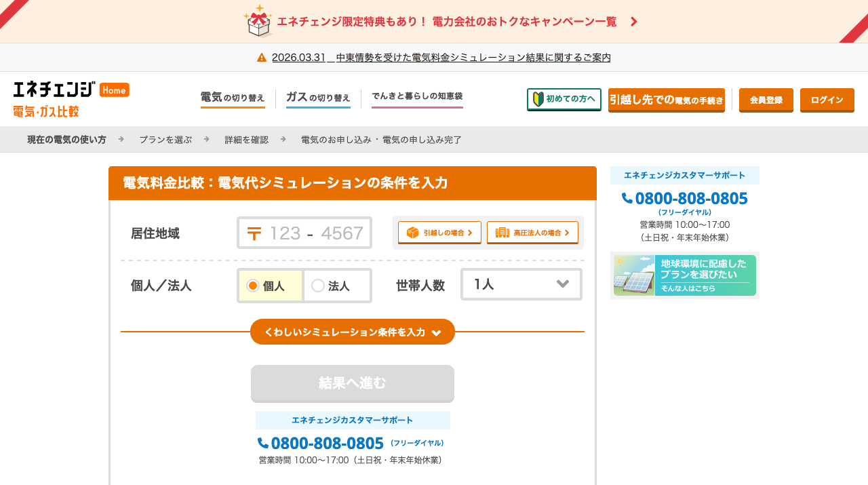Expand くわしいシミュレーション条件を入力

(x=353, y=332)
